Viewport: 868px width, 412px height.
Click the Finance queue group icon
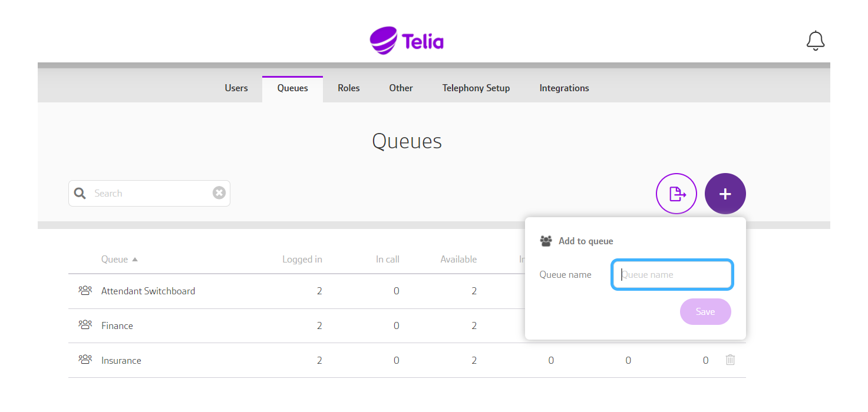(x=85, y=325)
